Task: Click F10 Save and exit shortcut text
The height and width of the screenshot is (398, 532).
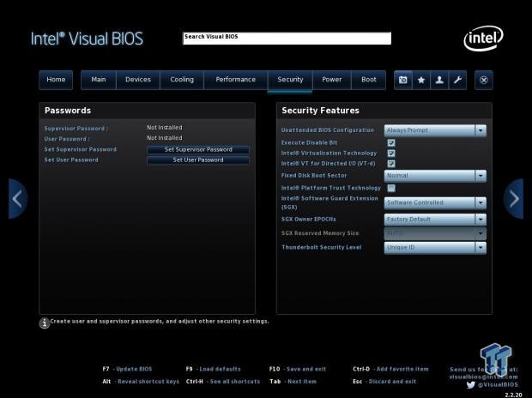Action: 298,369
